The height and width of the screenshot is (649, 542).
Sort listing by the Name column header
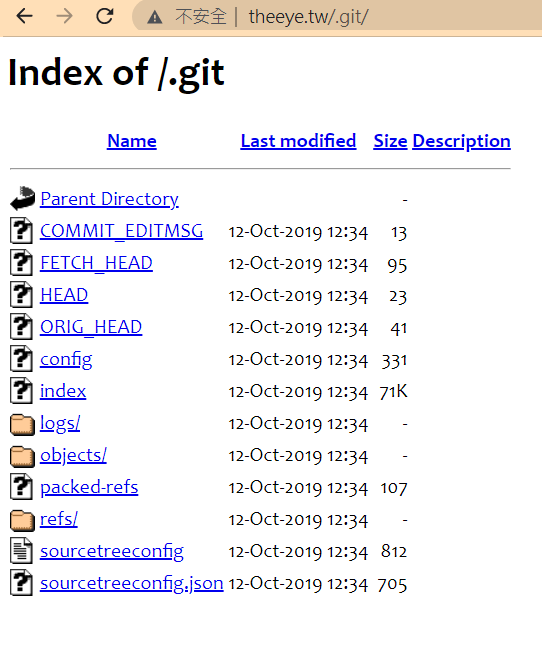132,141
